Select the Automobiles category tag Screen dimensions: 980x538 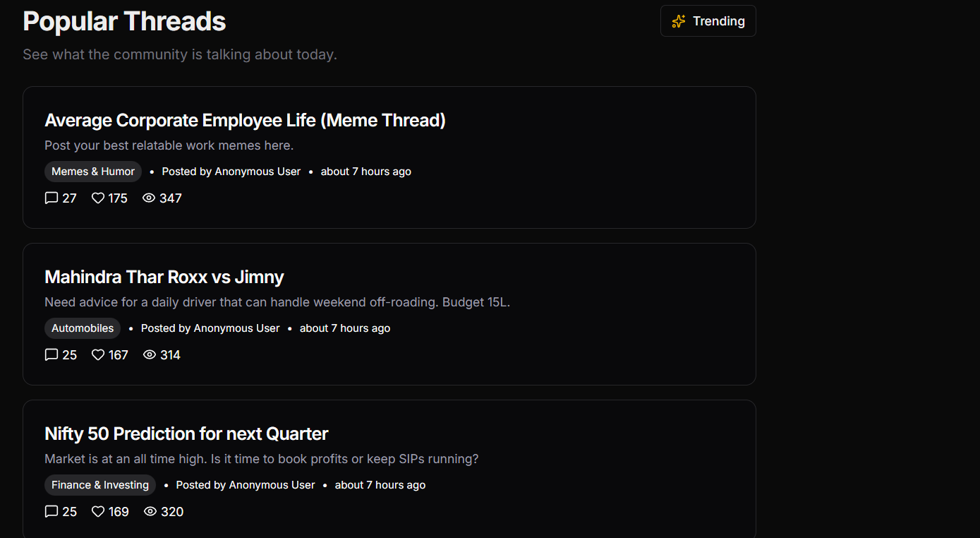click(x=83, y=328)
